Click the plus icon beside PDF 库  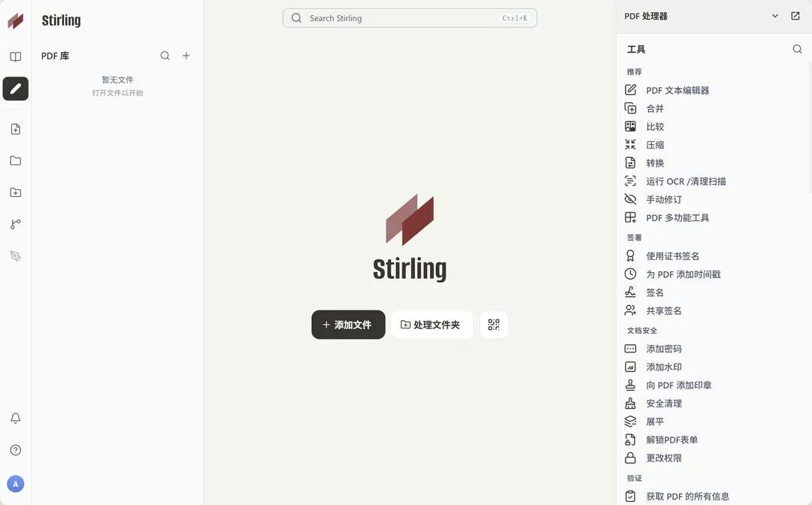click(x=186, y=56)
